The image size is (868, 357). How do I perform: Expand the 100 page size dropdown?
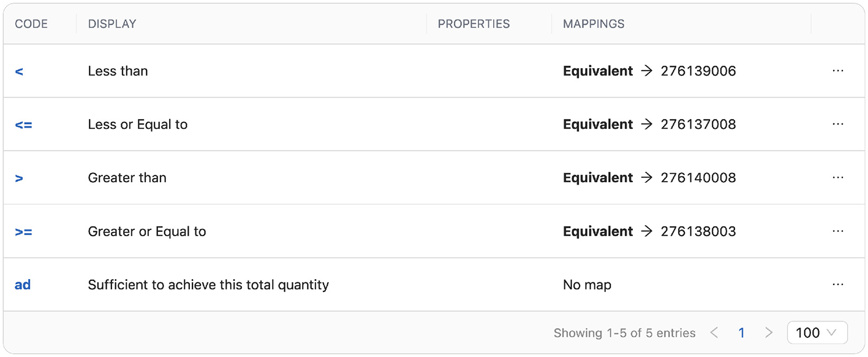click(x=817, y=332)
